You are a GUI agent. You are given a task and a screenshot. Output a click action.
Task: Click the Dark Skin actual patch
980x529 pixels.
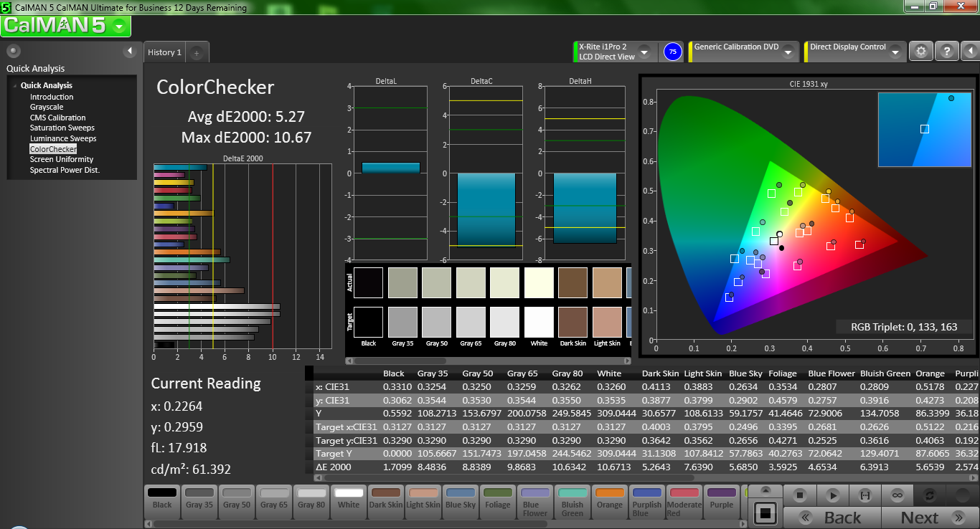pos(573,282)
